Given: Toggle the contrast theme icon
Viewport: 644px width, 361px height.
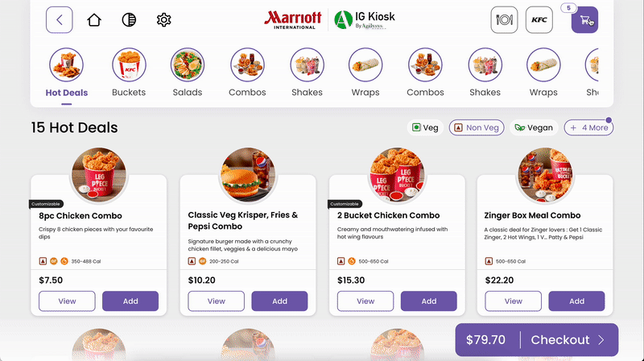Looking at the screenshot, I should pyautogui.click(x=129, y=19).
